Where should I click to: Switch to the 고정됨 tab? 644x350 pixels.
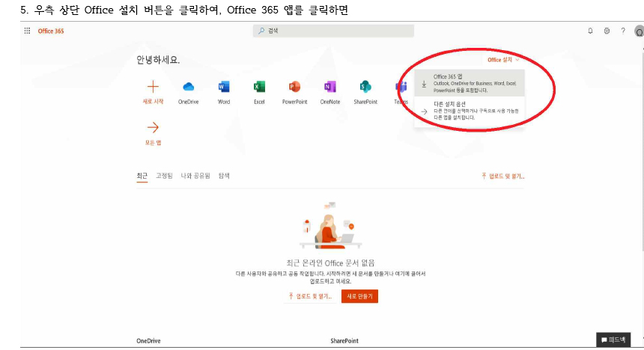(164, 176)
